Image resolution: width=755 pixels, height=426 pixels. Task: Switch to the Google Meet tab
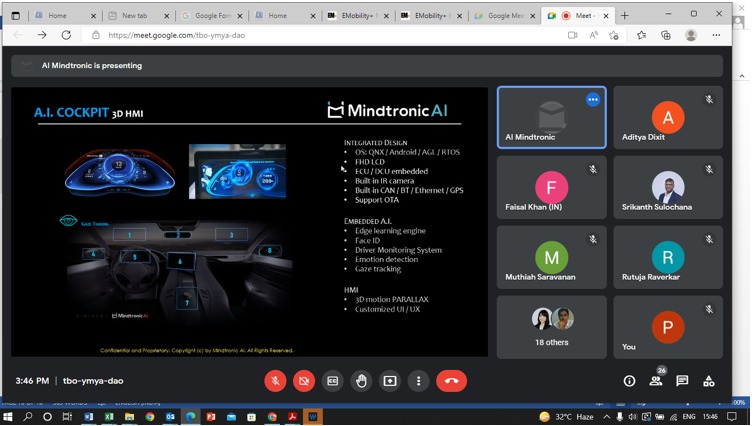pos(505,16)
